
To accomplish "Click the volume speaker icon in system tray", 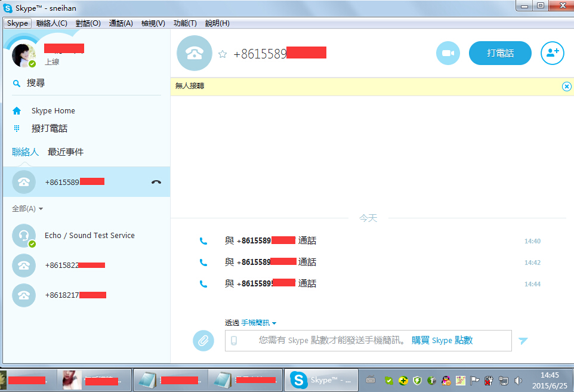I will click(518, 380).
